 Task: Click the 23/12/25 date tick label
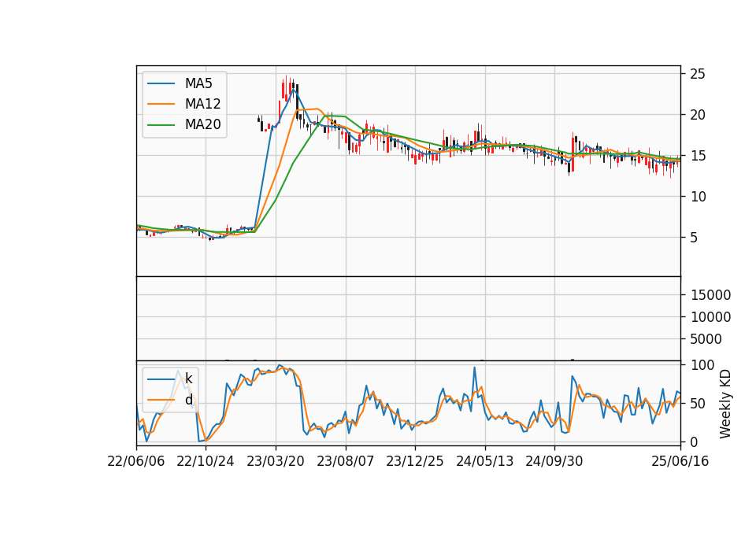(x=415, y=461)
